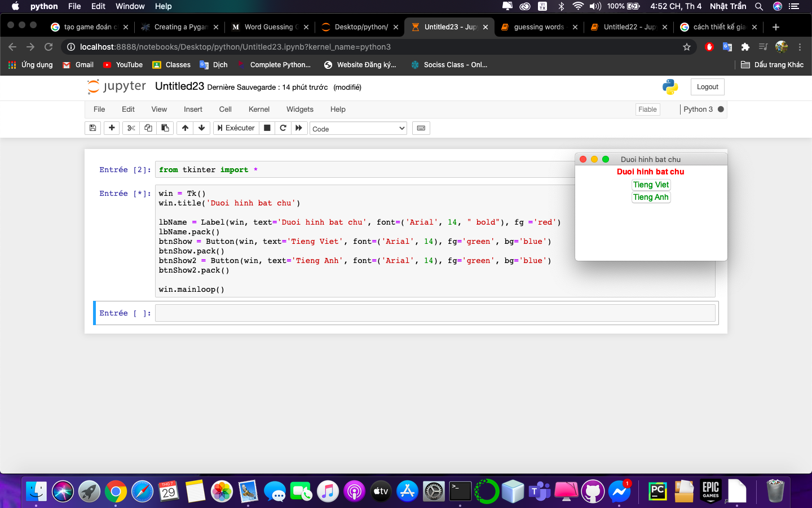The height and width of the screenshot is (508, 812).
Task: Open Complete Python bookmark
Action: [275, 65]
